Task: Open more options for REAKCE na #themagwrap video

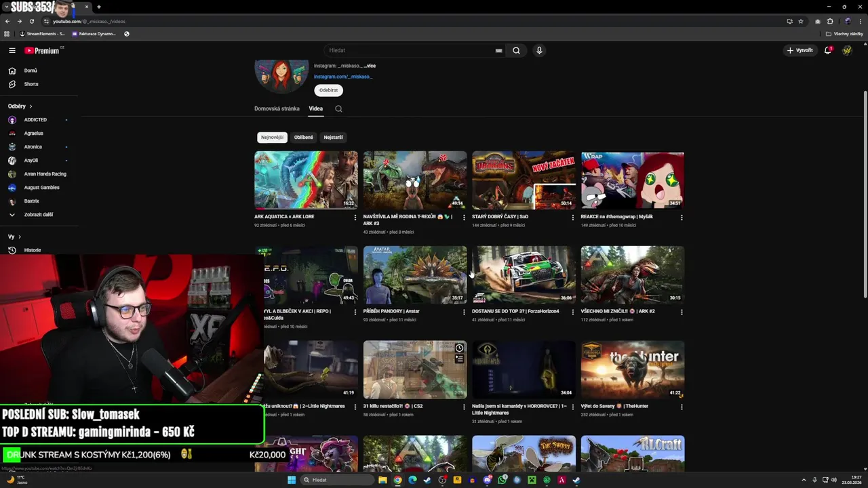Action: (682, 218)
